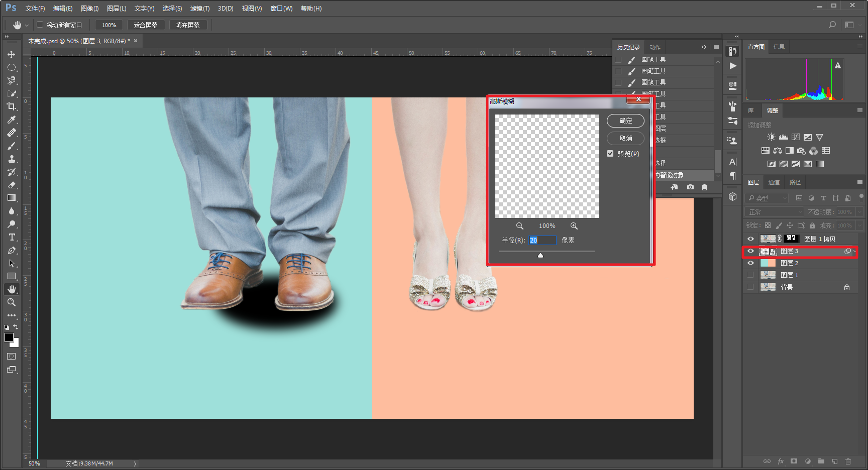The width and height of the screenshot is (868, 470).
Task: Open the blend mode 正常 dropdown
Action: pyautogui.click(x=774, y=212)
